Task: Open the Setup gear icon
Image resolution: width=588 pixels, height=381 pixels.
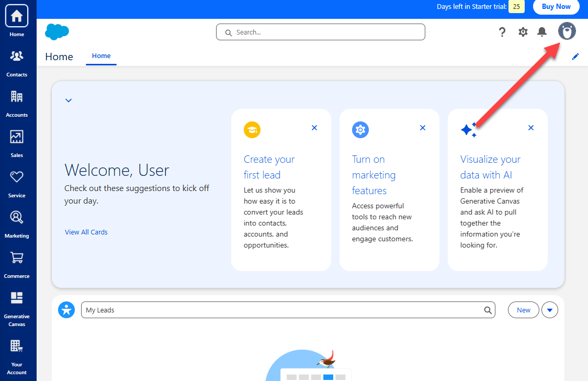Action: pos(523,32)
